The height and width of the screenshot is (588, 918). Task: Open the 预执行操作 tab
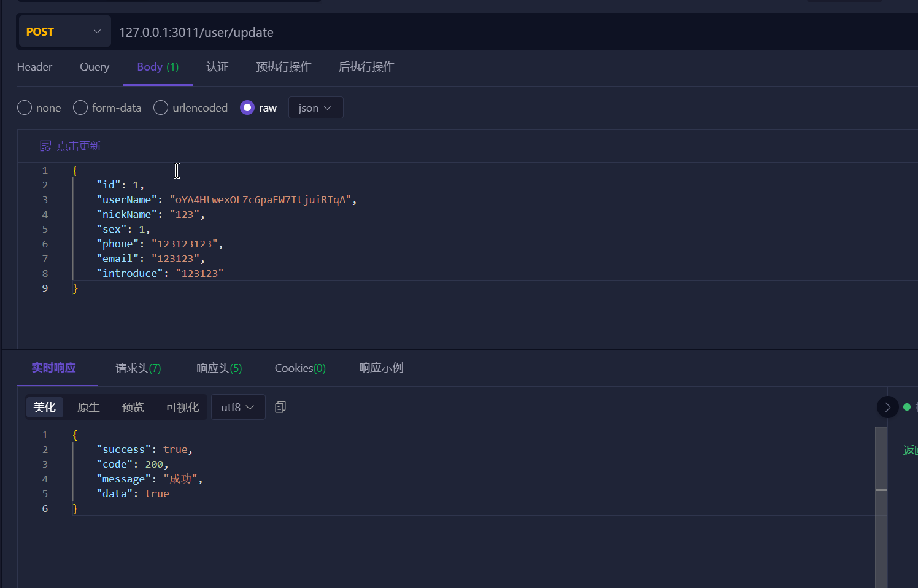pyautogui.click(x=283, y=67)
